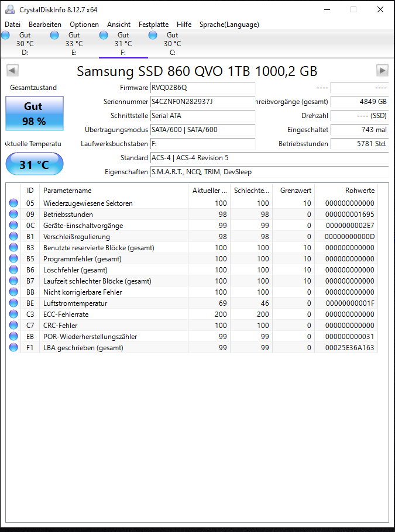Click the total writes value 4849 GB

pos(360,102)
